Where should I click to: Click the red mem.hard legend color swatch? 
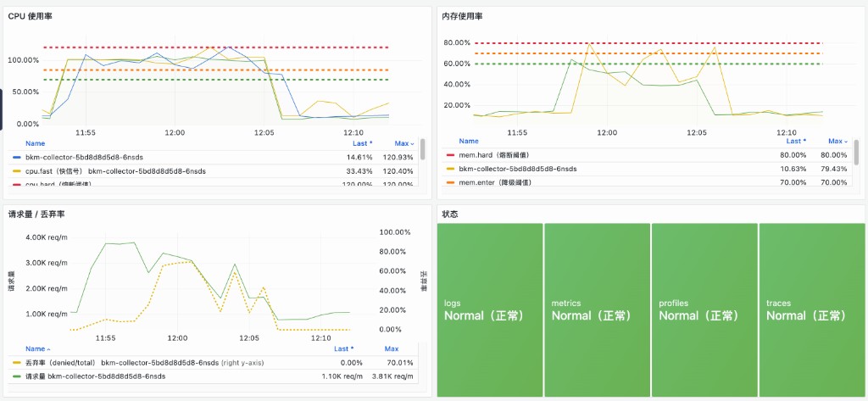(x=450, y=155)
